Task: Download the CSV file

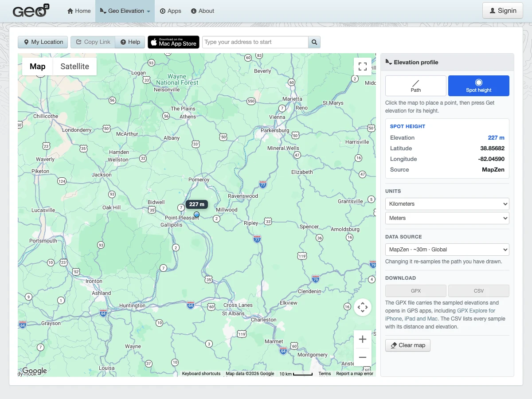Action: click(x=479, y=291)
